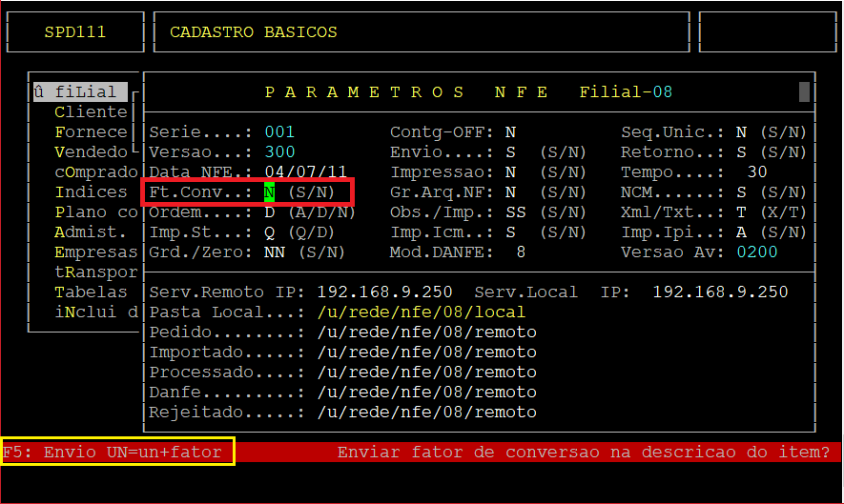Choose Fornece in the side menu
The height and width of the screenshot is (504, 844).
(91, 132)
